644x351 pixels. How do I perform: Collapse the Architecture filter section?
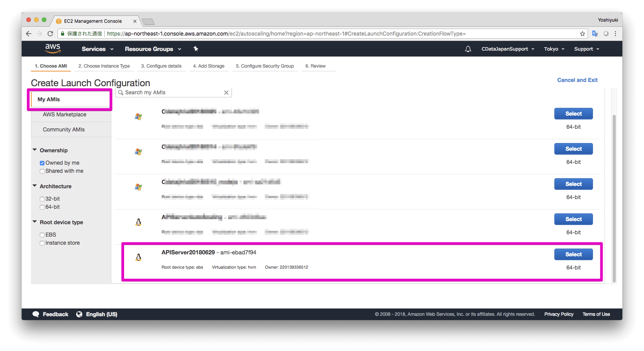(x=35, y=186)
